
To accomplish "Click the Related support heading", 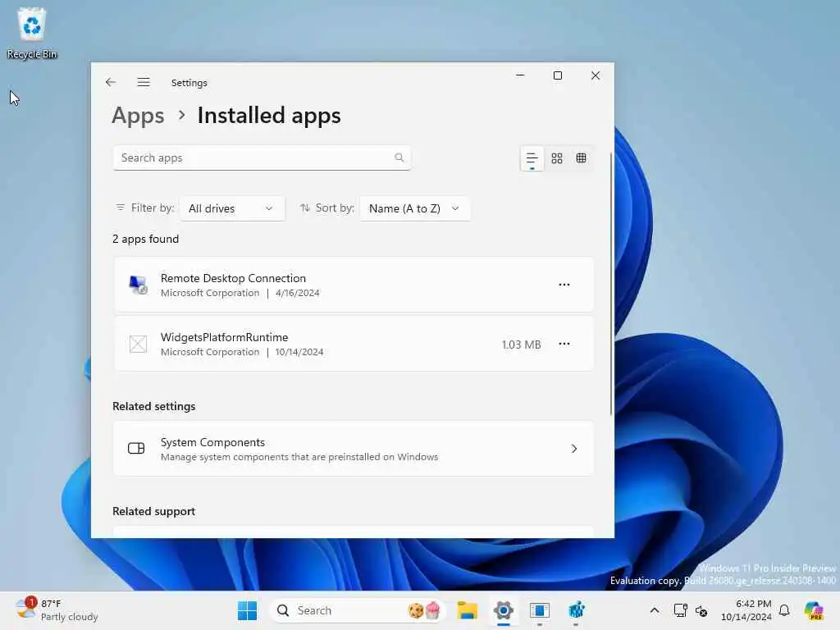I will [153, 511].
